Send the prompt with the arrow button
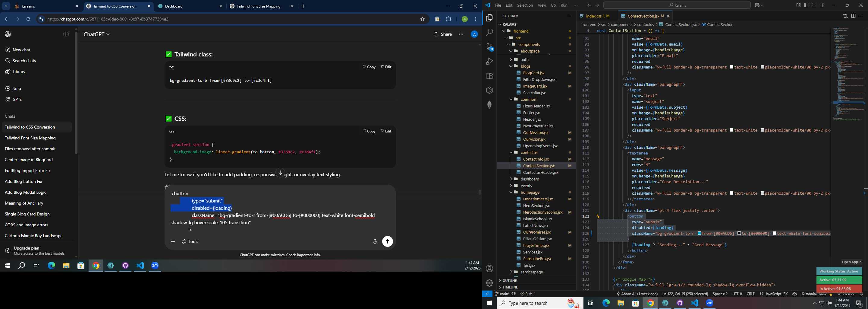Viewport: 868px width, 309px height. pyautogui.click(x=388, y=241)
